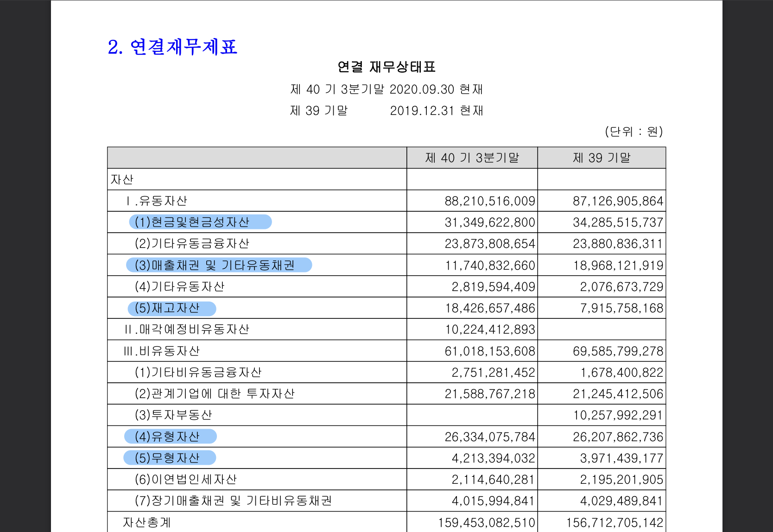The image size is (773, 532).
Task: Click '(3)투자부동산' row label
Action: [x=173, y=415]
